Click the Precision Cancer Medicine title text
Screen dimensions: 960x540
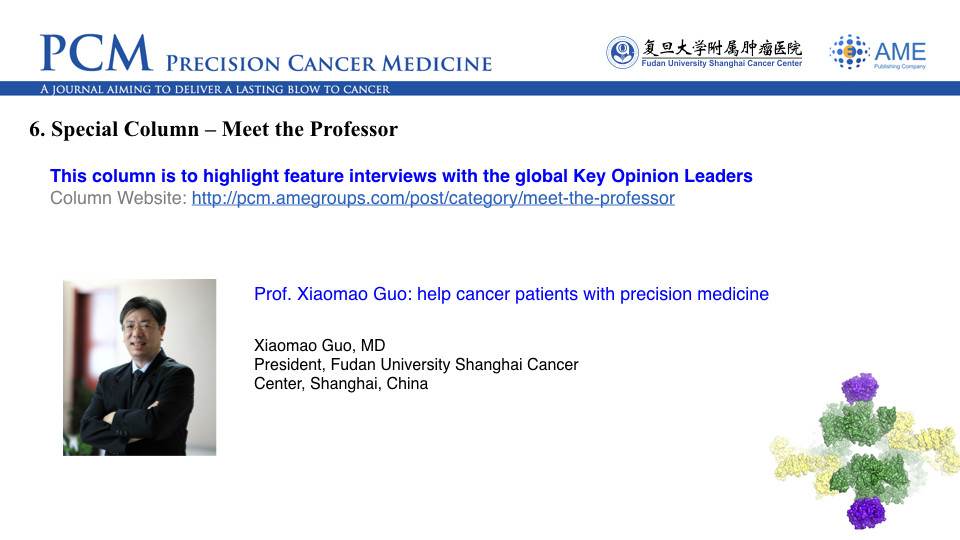point(329,63)
